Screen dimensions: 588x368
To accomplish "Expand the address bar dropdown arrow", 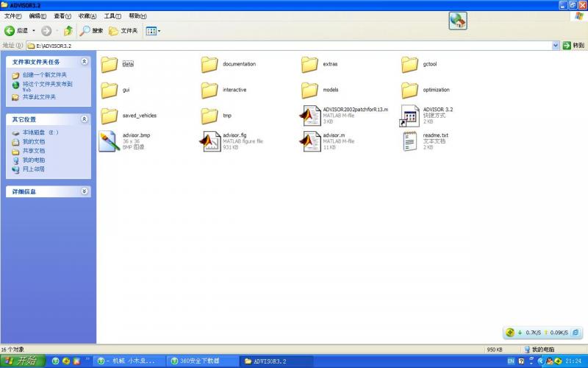I will 556,46.
